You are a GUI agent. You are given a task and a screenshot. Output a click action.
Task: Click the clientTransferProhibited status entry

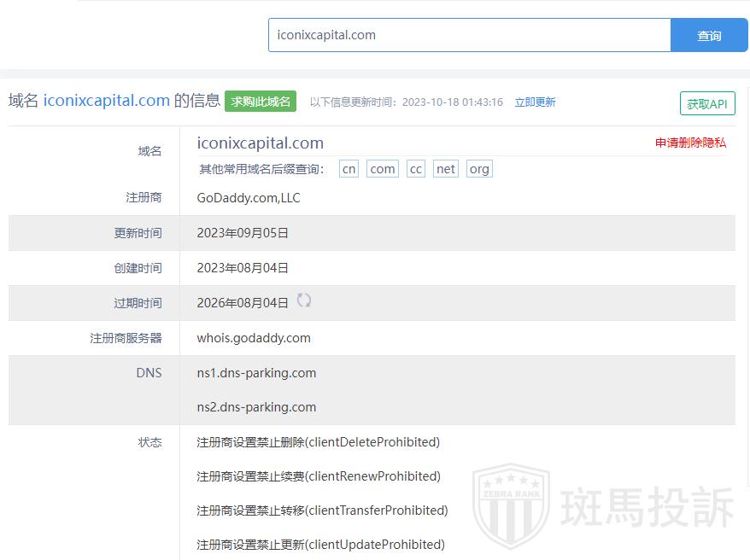pyautogui.click(x=322, y=510)
